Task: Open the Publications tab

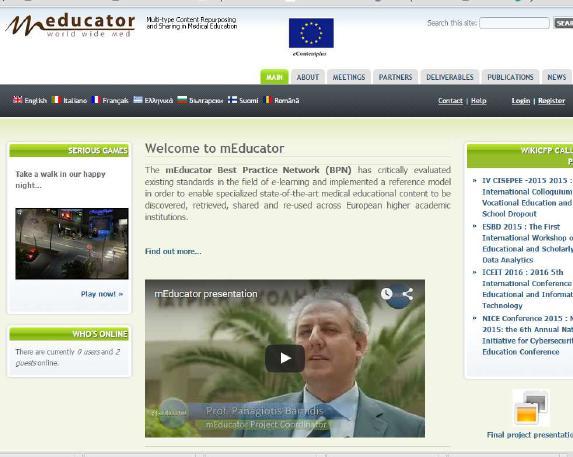Action: (510, 77)
